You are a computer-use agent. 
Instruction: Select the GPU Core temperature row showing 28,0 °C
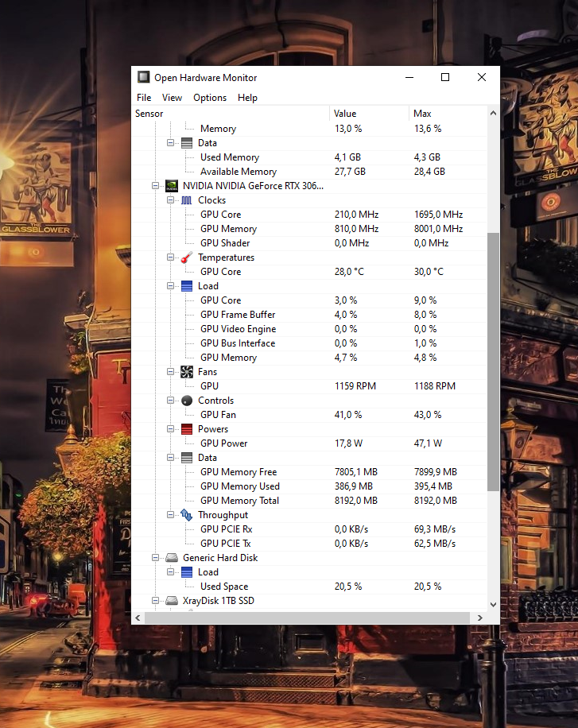click(x=309, y=272)
